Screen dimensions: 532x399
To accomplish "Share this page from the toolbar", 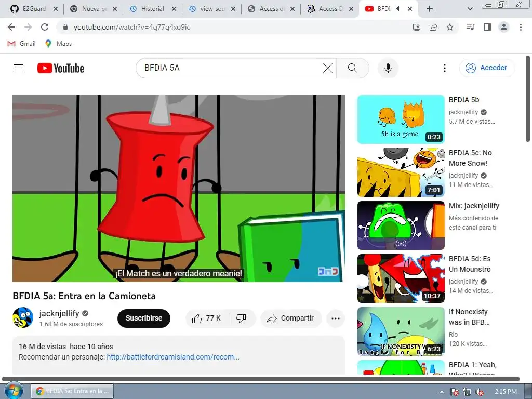I will click(x=433, y=27).
